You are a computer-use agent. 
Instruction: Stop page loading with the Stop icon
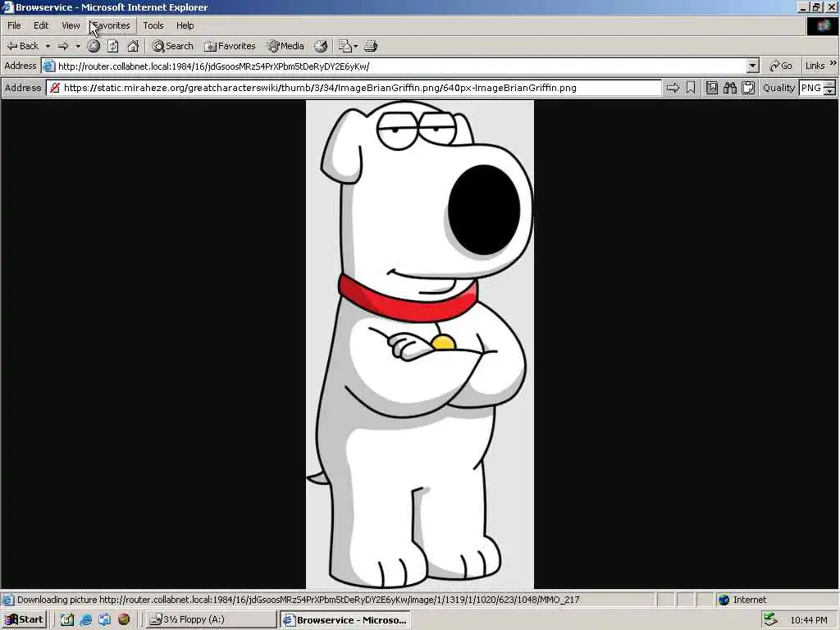[x=94, y=46]
